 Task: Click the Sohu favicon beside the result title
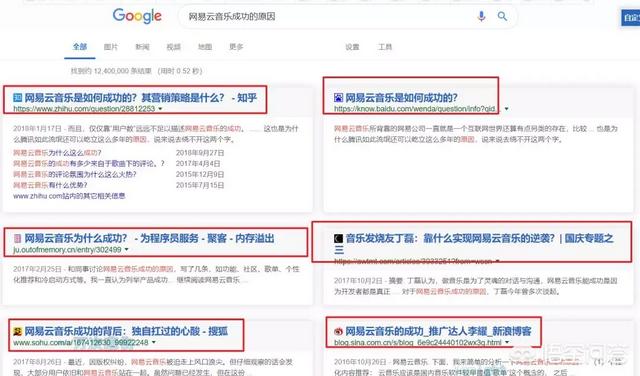(x=18, y=331)
